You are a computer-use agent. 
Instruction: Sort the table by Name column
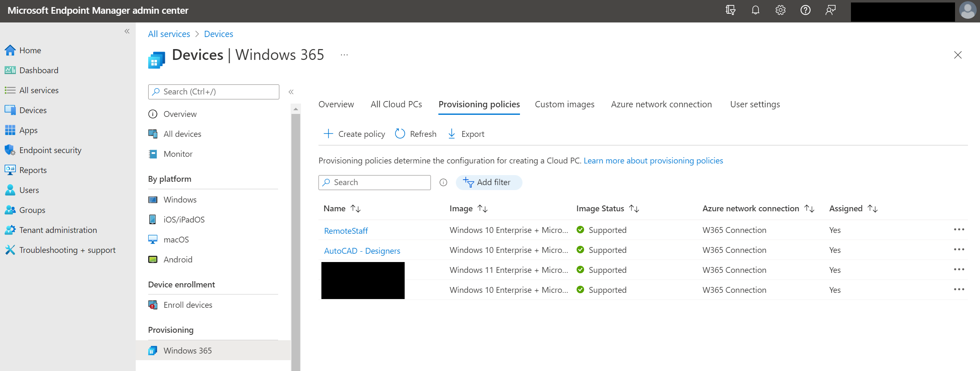pyautogui.click(x=342, y=208)
